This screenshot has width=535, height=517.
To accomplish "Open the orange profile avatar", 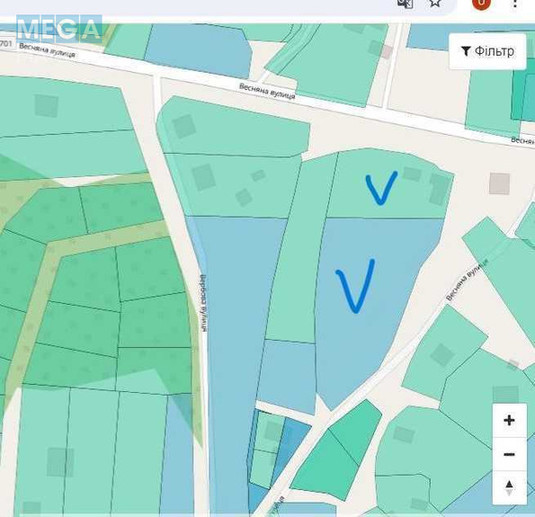I will click(x=481, y=3).
